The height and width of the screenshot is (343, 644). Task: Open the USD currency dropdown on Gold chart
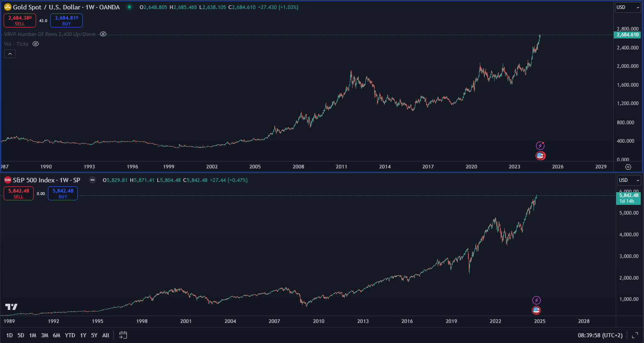pos(628,7)
